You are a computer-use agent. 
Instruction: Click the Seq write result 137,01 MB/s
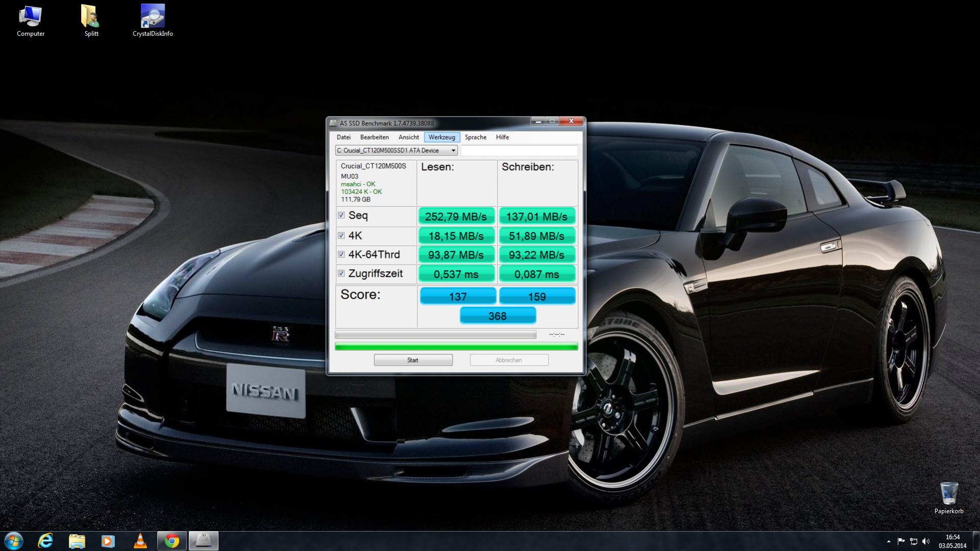coord(537,217)
